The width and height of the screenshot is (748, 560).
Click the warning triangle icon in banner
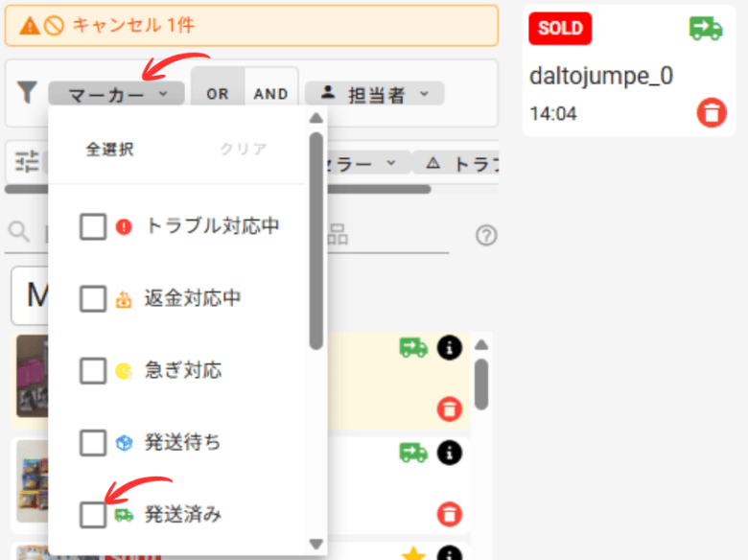pos(30,26)
